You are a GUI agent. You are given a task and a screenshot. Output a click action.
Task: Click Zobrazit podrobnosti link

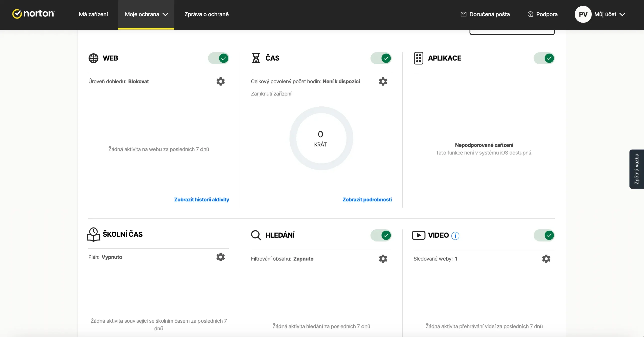point(367,199)
